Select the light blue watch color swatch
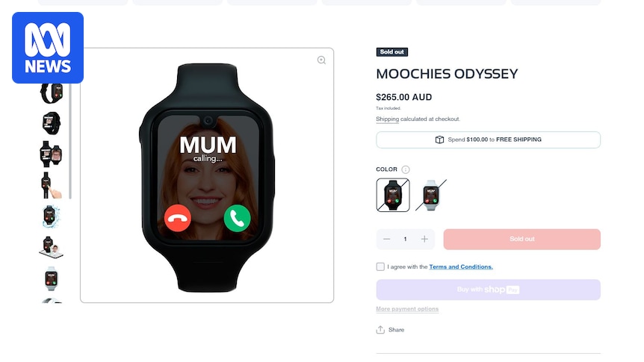 coord(430,195)
